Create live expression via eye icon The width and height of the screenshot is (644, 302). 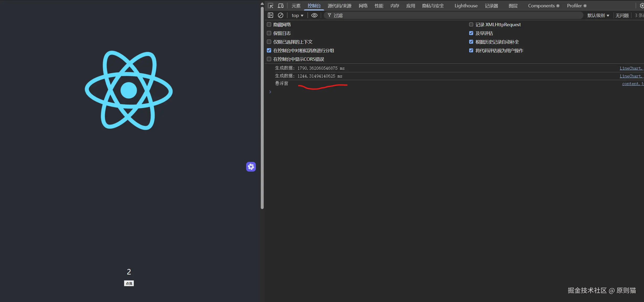314,15
